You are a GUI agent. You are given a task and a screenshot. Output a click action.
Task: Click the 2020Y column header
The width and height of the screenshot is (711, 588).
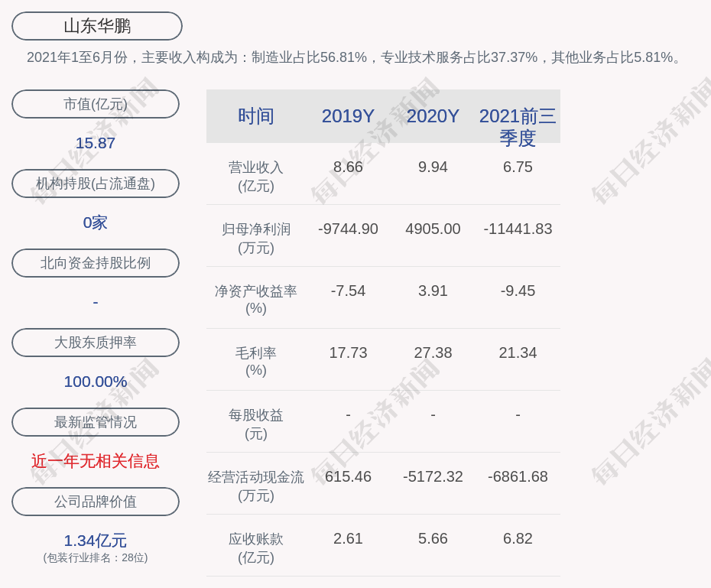(433, 116)
